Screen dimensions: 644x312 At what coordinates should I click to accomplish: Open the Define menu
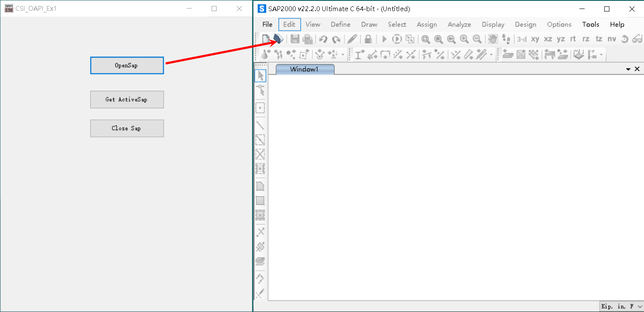tap(341, 24)
